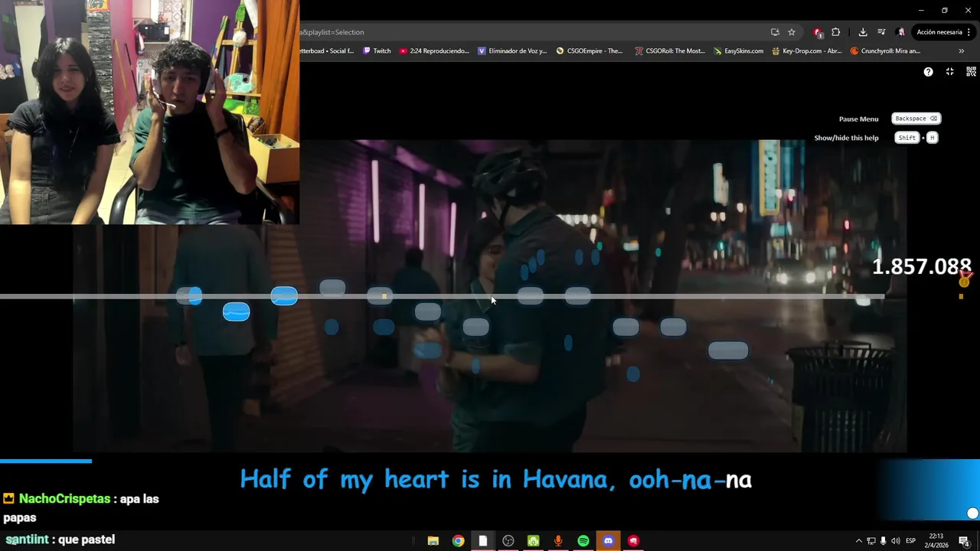Open the media controls music-note icon

[881, 32]
